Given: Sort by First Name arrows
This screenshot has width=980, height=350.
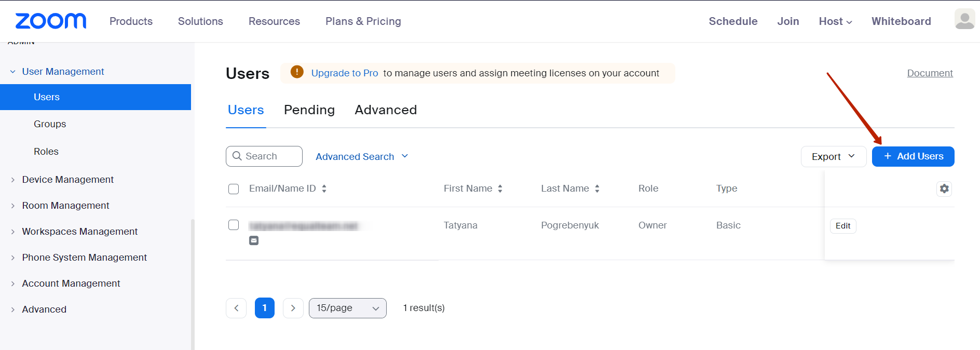Looking at the screenshot, I should 500,189.
